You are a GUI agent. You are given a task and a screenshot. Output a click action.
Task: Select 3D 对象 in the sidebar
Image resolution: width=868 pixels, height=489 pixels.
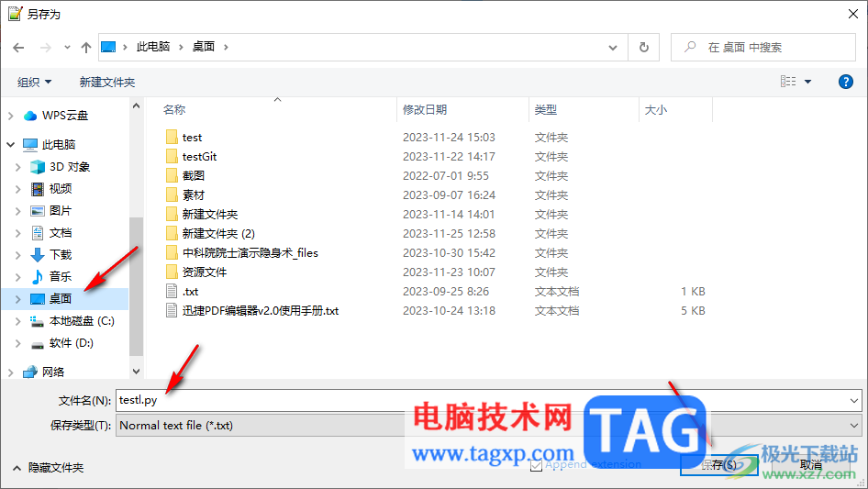pos(69,167)
